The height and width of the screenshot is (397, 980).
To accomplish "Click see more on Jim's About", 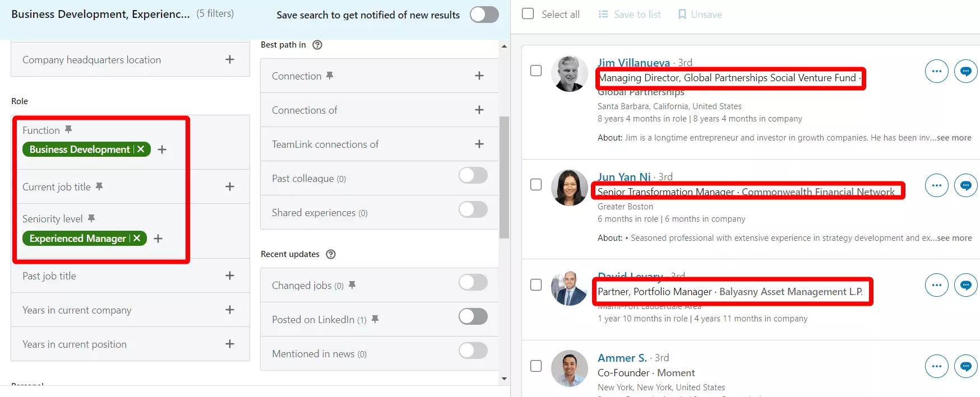I will pyautogui.click(x=954, y=138).
